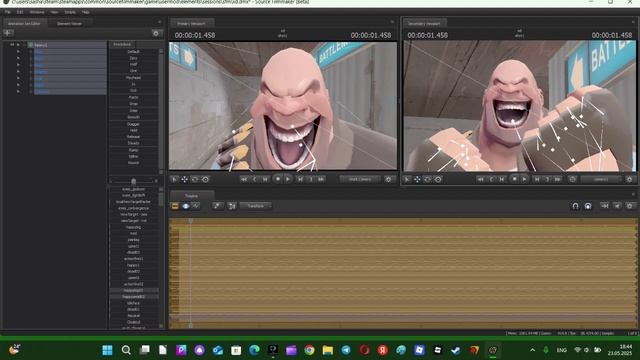Open the Windows menu
The height and width of the screenshot is (360, 640).
(37, 12)
